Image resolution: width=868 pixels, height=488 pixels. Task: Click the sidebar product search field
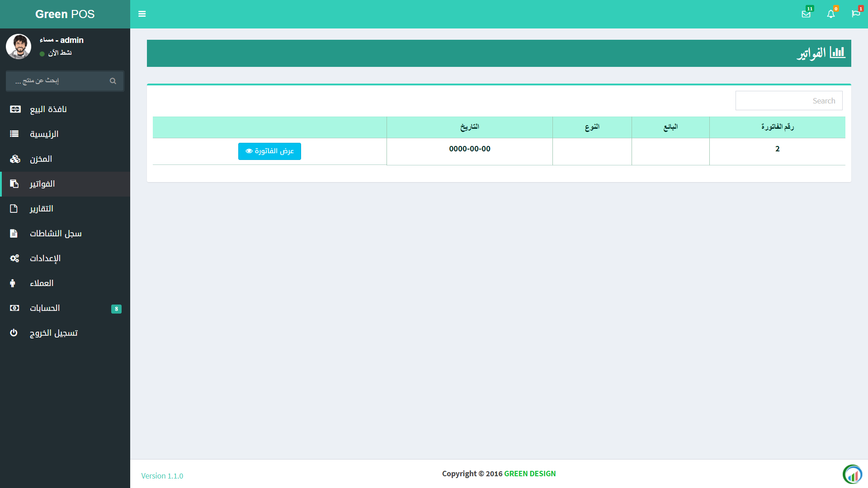click(59, 81)
